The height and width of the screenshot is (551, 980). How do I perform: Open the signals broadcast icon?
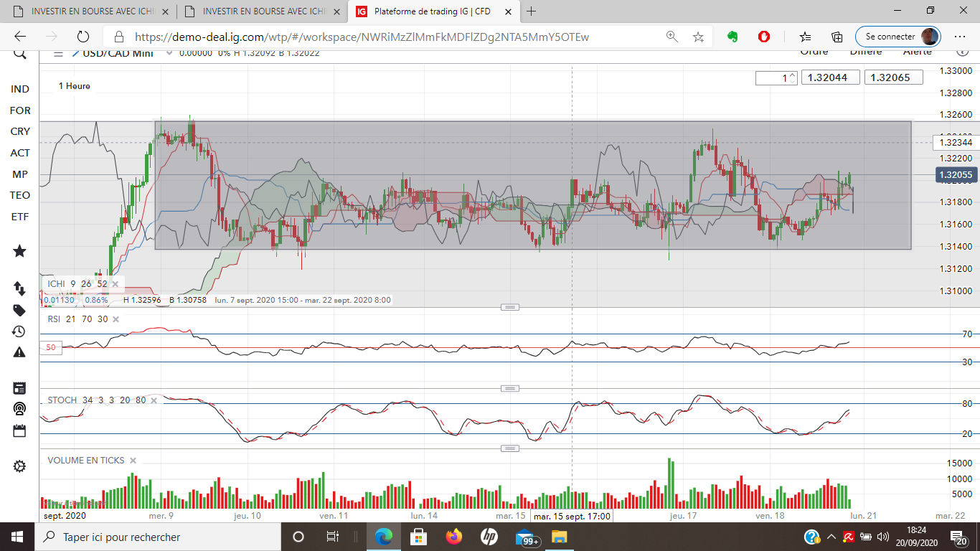19,409
